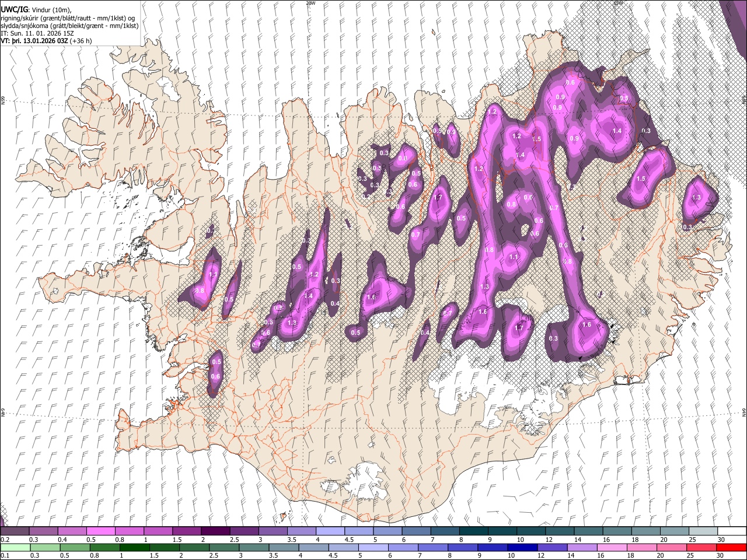747x560 pixels.
Task: Pick the snow scale swatch between 4 and 4.5
Action: click(x=329, y=531)
